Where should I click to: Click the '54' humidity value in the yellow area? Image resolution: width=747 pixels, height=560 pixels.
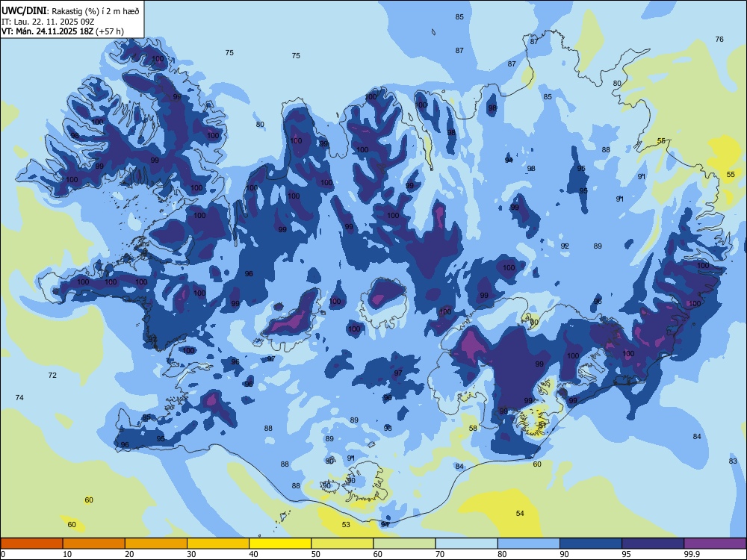click(x=520, y=513)
